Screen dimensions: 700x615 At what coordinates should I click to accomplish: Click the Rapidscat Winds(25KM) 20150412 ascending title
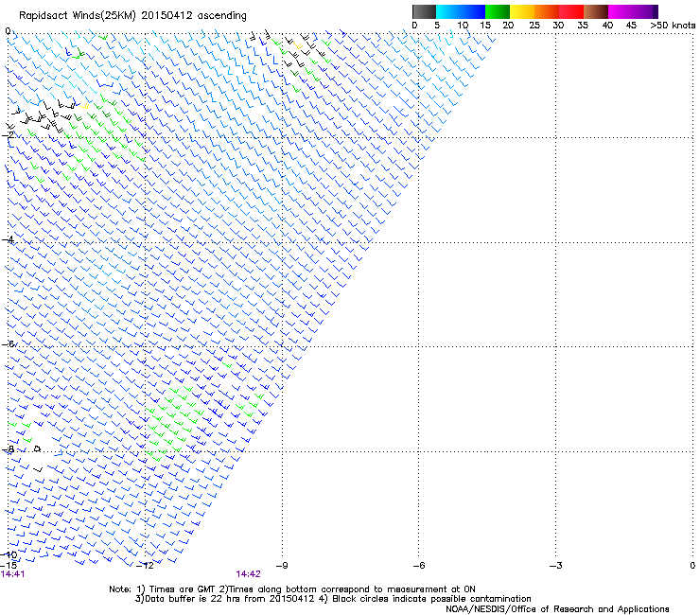(x=132, y=15)
